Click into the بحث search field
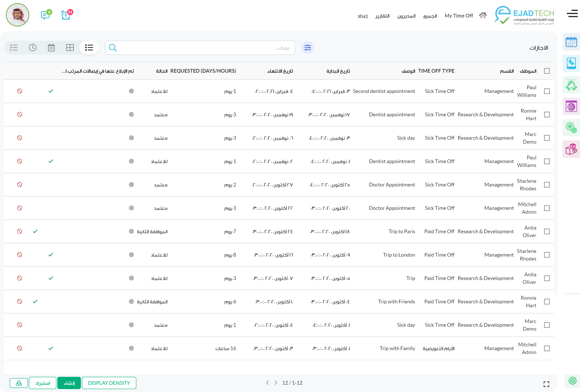 tap(200, 48)
